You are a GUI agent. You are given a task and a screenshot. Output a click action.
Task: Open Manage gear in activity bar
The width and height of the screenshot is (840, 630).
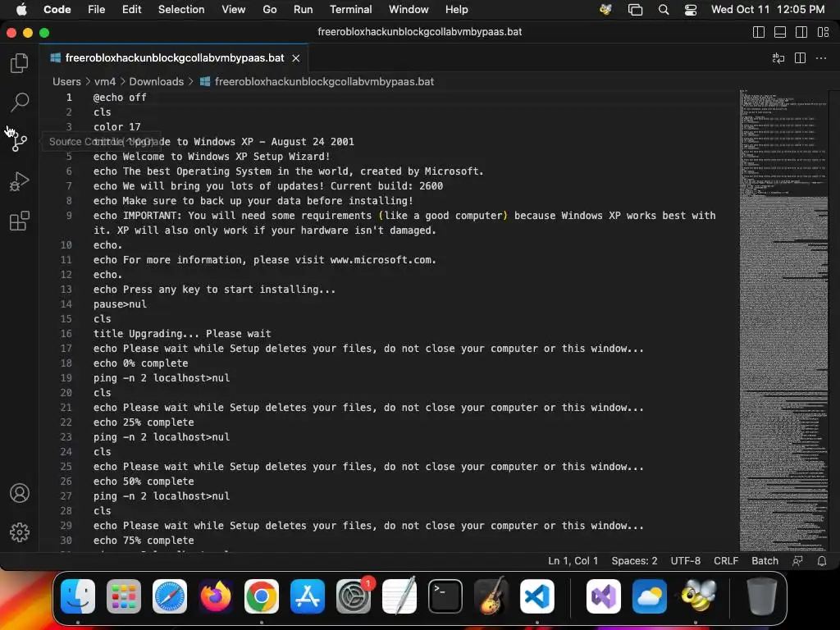tap(20, 532)
